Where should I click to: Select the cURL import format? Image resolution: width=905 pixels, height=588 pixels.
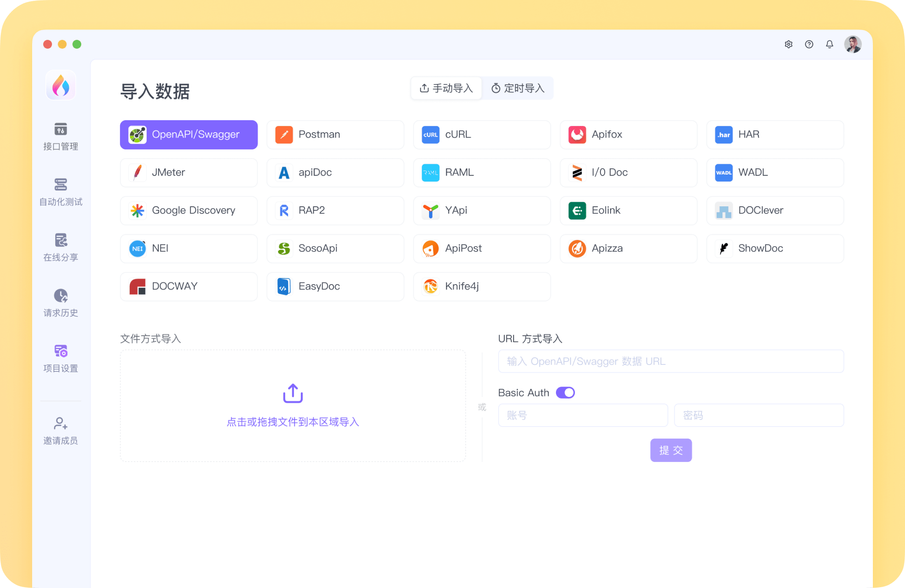[482, 135]
